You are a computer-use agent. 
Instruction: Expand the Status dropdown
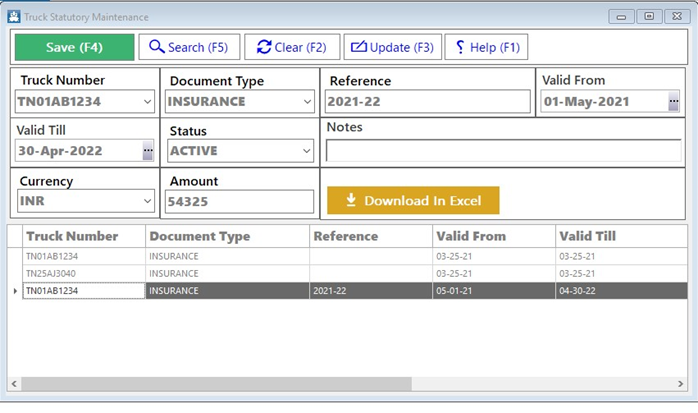[307, 151]
